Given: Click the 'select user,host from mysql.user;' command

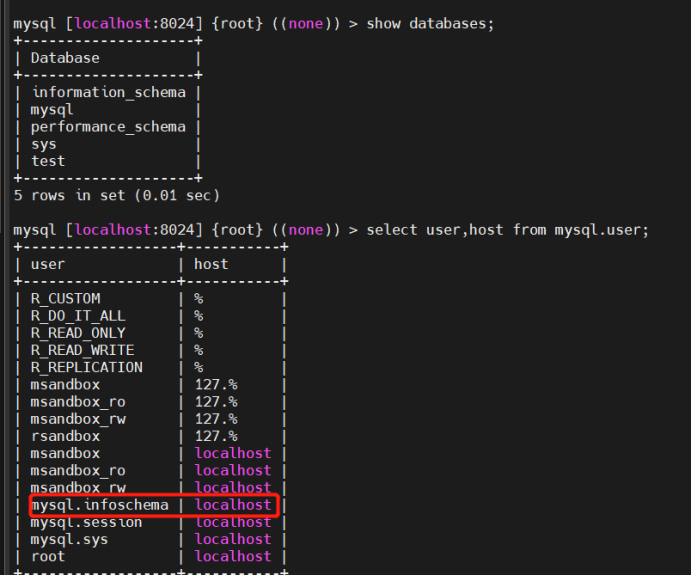Looking at the screenshot, I should point(508,230).
